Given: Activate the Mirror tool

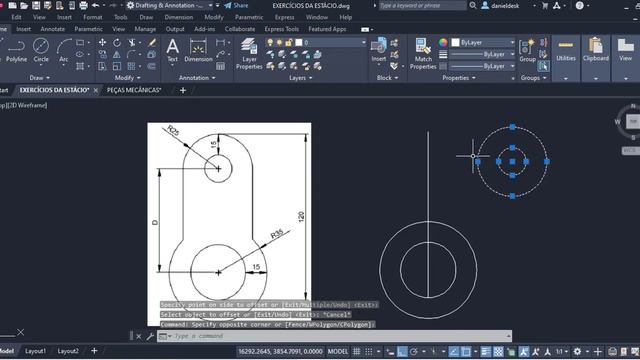Looking at the screenshot, I should pyautogui.click(x=117, y=54).
